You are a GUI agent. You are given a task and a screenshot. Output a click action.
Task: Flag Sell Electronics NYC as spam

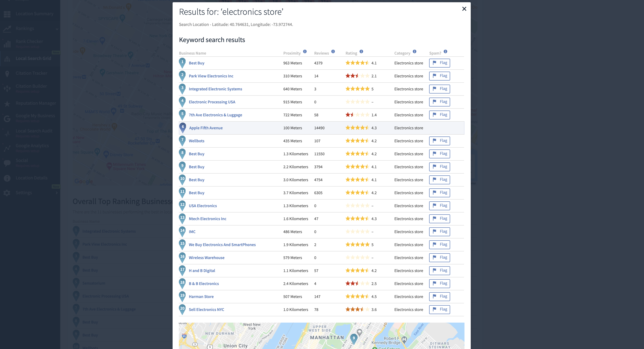click(439, 309)
